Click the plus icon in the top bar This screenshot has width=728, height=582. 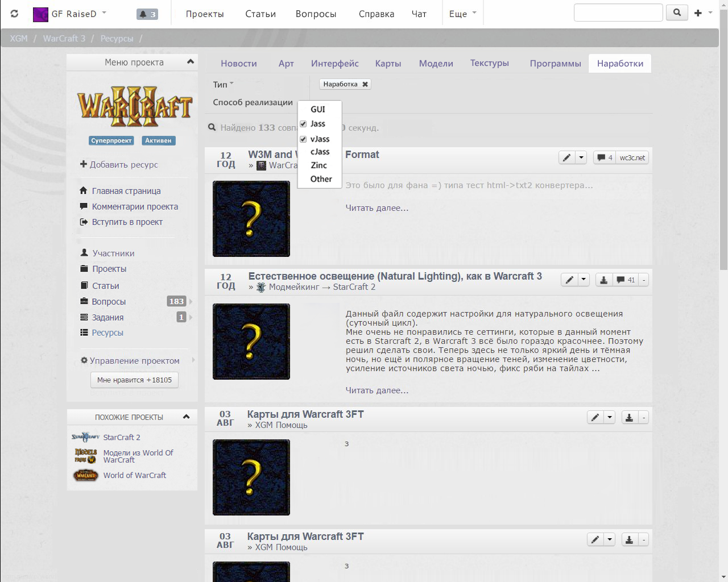point(698,13)
